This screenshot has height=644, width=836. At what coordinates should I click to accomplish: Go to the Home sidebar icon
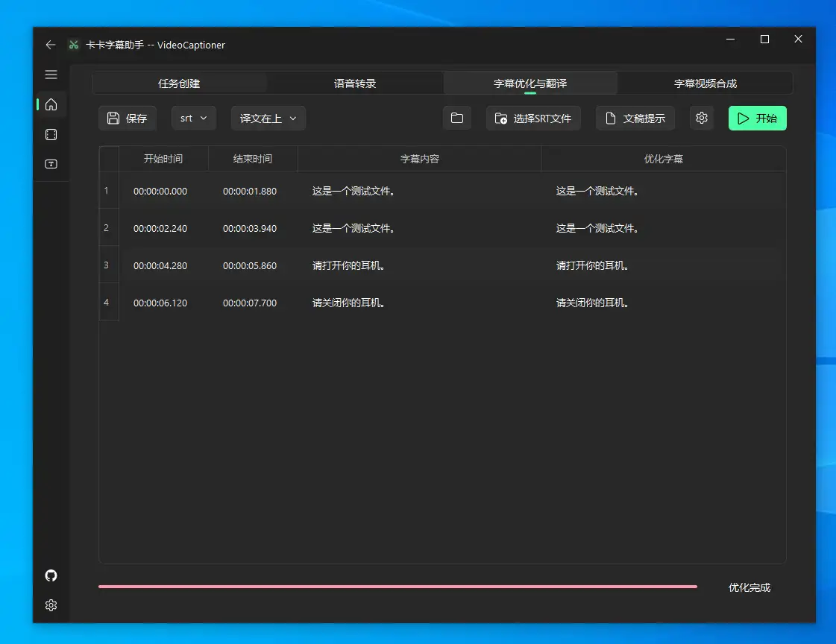point(51,104)
